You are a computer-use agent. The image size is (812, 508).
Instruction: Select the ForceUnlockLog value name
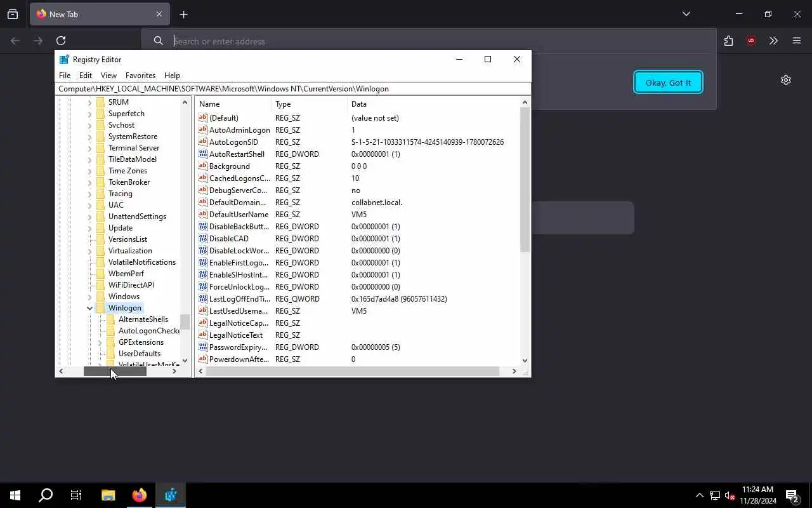pyautogui.click(x=239, y=286)
